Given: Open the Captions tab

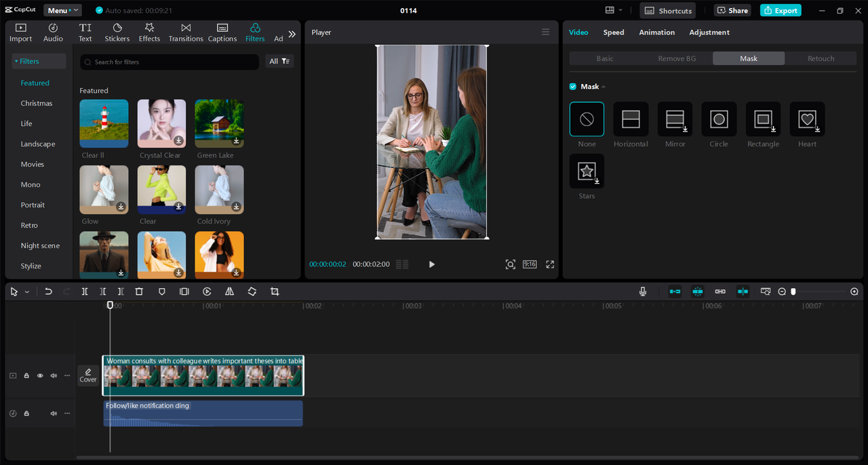Looking at the screenshot, I should click(x=222, y=33).
